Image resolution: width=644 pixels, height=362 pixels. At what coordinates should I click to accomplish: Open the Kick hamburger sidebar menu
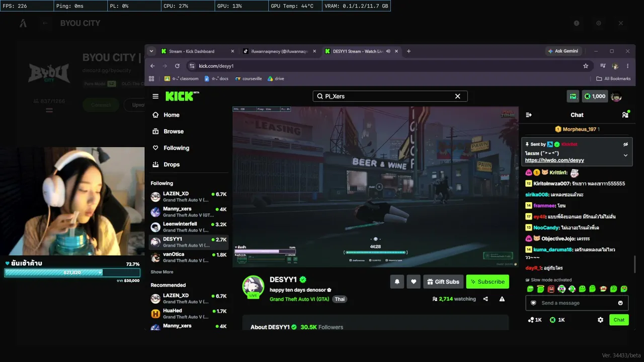tap(155, 96)
